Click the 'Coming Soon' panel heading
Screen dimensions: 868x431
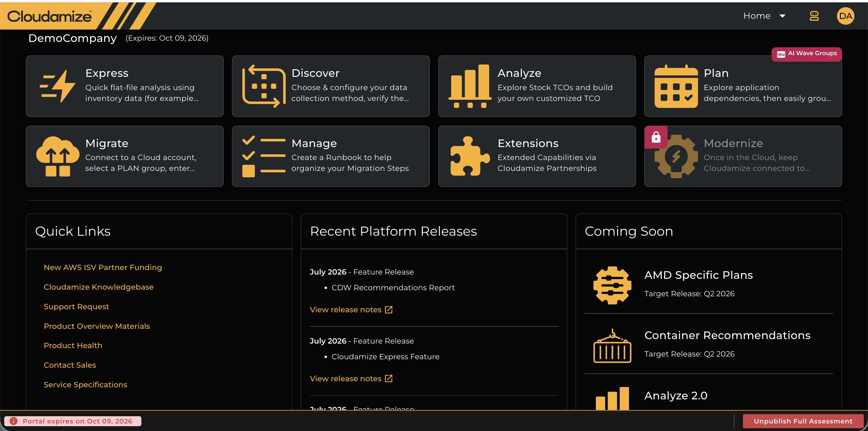[x=629, y=231]
